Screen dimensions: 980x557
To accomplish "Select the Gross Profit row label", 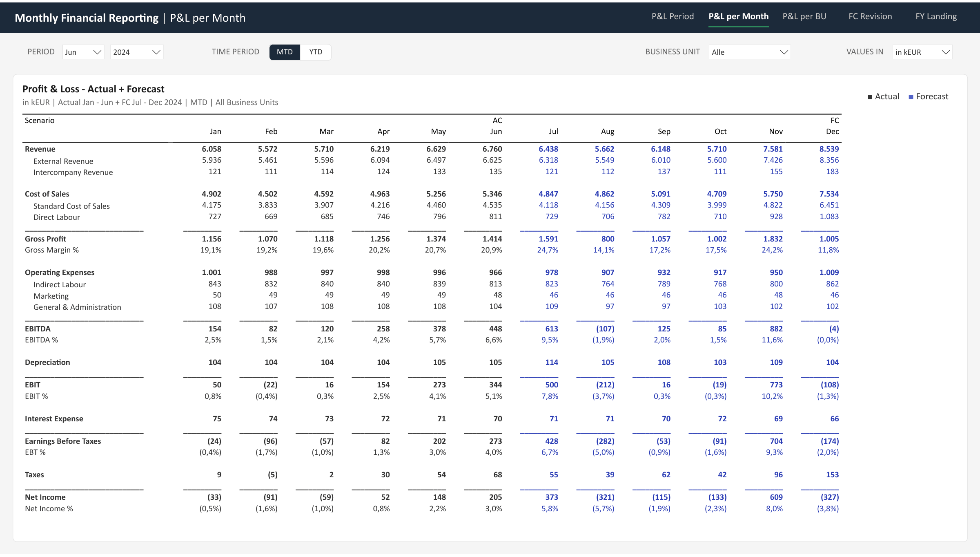I will (x=45, y=239).
